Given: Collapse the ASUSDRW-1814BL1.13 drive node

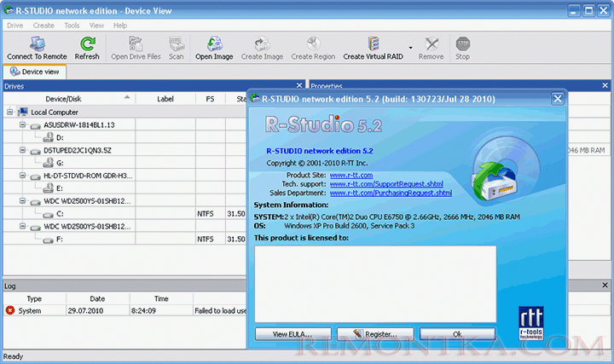Looking at the screenshot, I should coord(23,124).
